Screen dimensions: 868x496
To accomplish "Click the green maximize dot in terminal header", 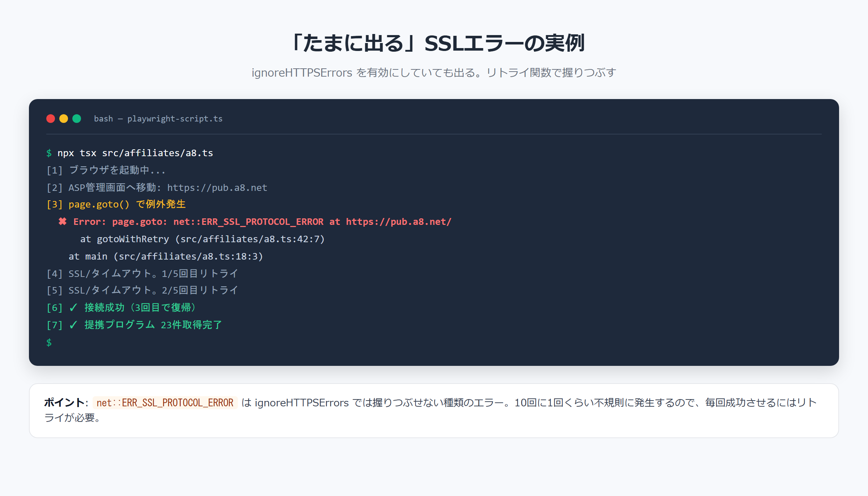I will pyautogui.click(x=77, y=119).
